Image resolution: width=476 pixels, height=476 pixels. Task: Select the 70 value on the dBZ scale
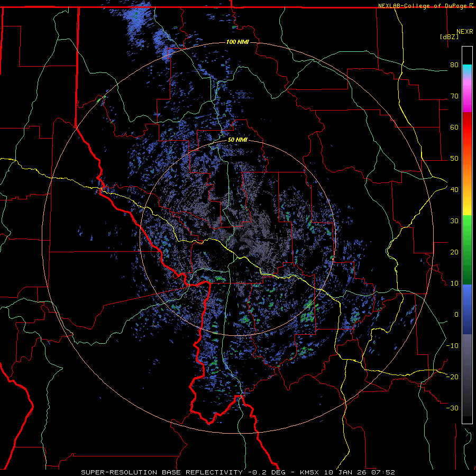[454, 96]
